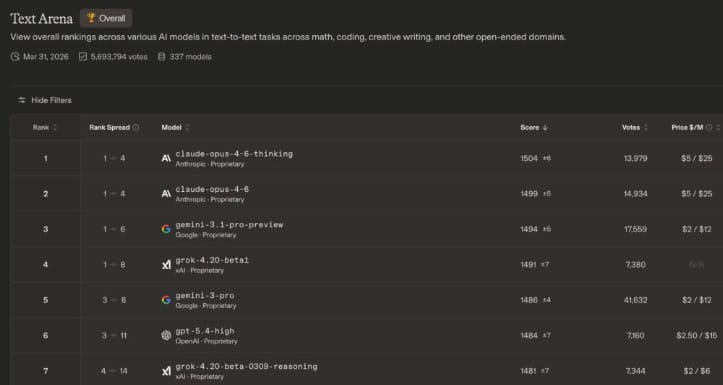The image size is (723, 385).
Task: Click the $2 / $6 price cell
Action: point(697,371)
